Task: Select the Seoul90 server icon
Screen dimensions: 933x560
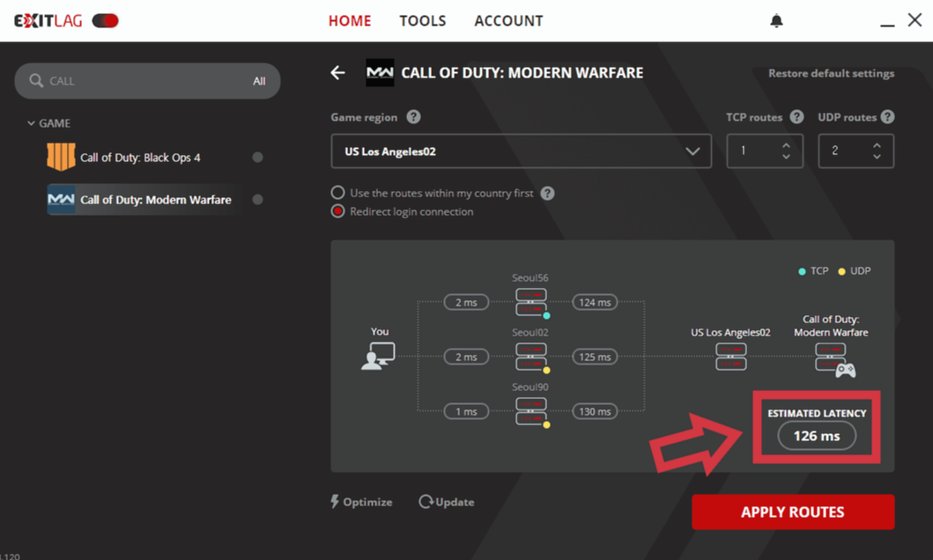Action: click(x=531, y=411)
